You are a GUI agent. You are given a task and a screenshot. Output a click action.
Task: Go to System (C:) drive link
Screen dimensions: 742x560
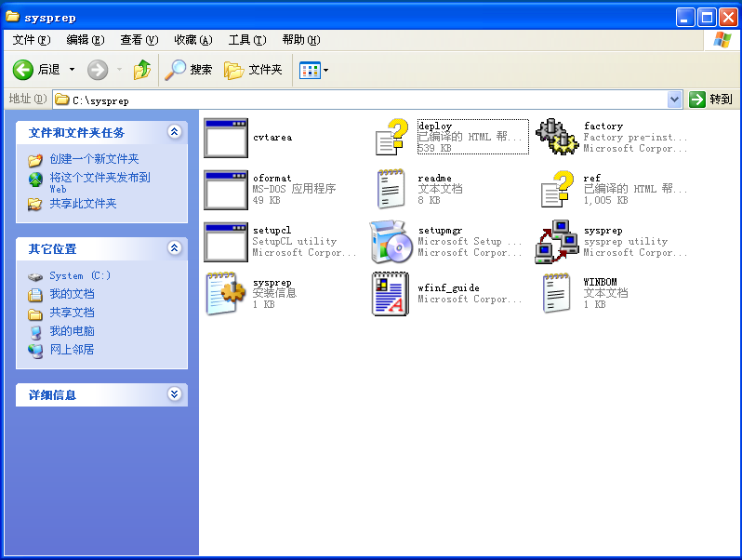(80, 275)
